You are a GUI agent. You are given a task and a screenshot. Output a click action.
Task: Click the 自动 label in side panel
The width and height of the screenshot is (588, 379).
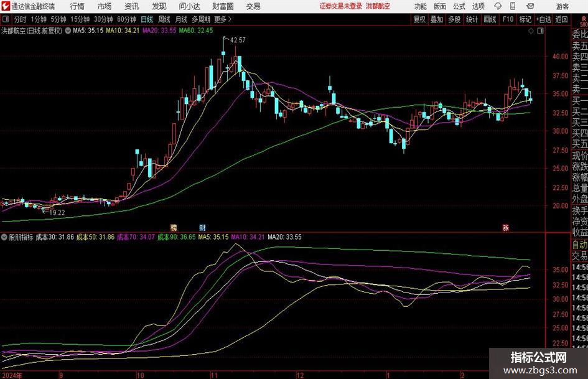pos(580,245)
